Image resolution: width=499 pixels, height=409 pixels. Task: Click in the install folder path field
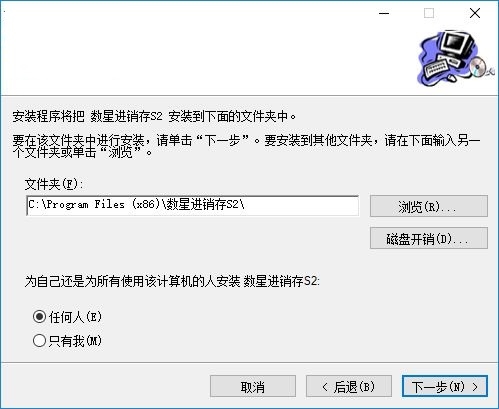tap(193, 205)
